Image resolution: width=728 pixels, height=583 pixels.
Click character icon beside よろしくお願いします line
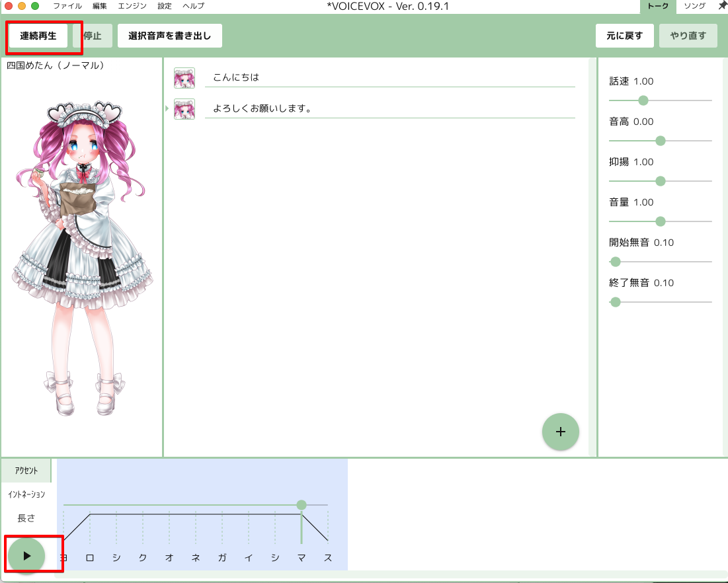[x=184, y=109]
